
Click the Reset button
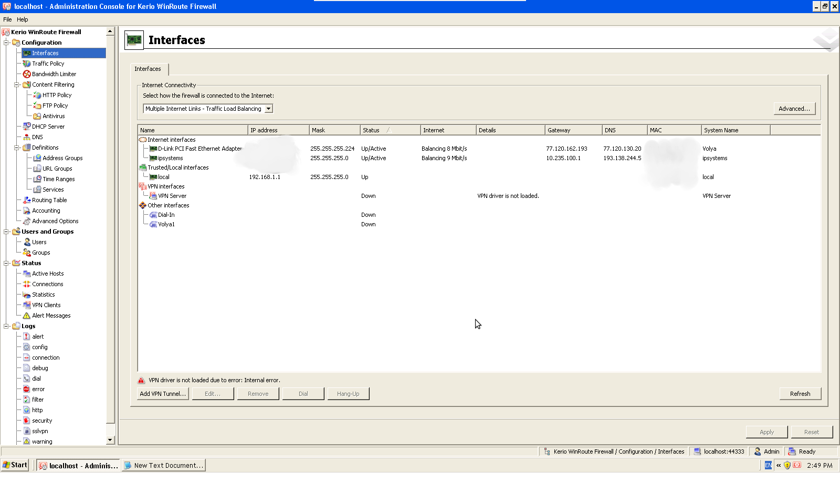coord(812,432)
